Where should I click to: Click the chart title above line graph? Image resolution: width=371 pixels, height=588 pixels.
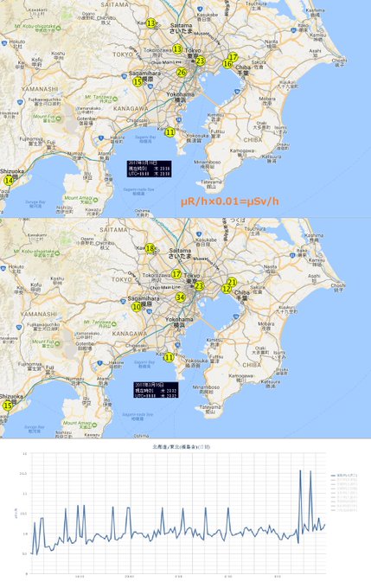click(x=182, y=447)
